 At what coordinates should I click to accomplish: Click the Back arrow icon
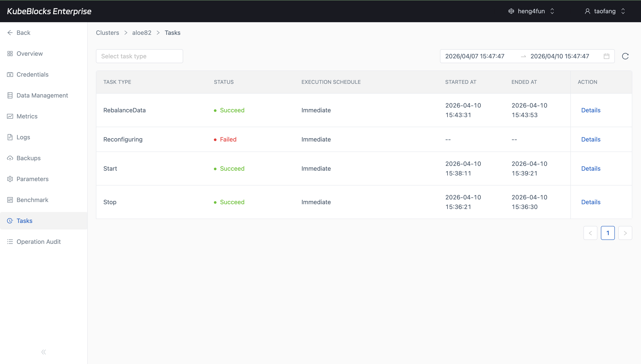[x=10, y=32]
